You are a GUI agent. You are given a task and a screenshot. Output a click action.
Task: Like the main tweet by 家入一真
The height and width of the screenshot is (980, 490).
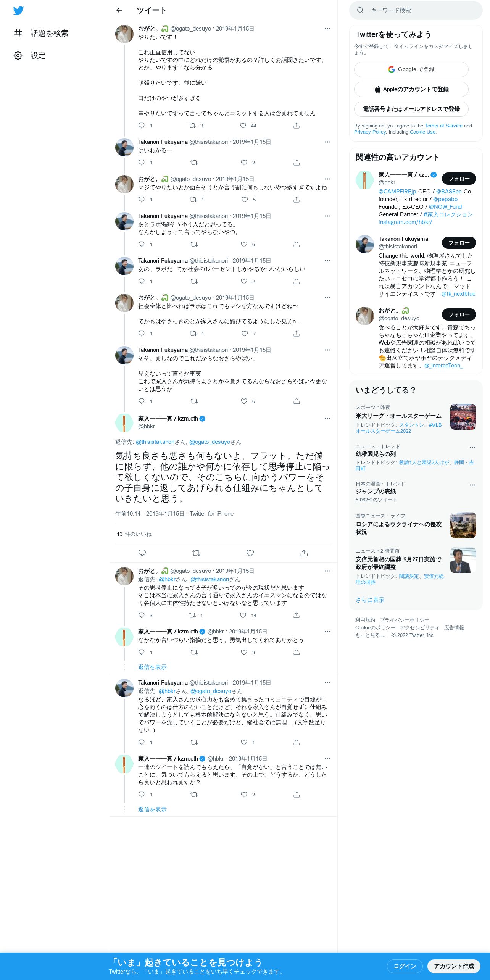point(250,553)
